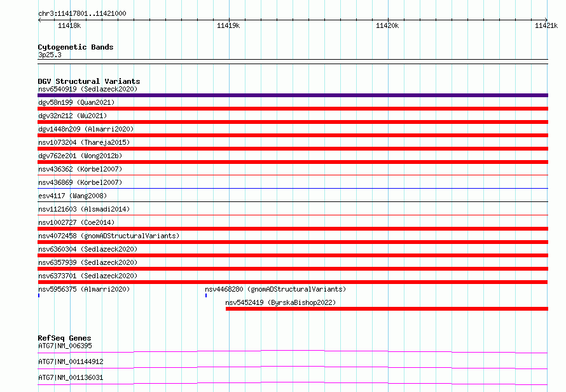Click the nsv6357939 (Sedlazeck2020) label
Image resolution: width=566 pixels, height=392 pixels.
pyautogui.click(x=88, y=262)
